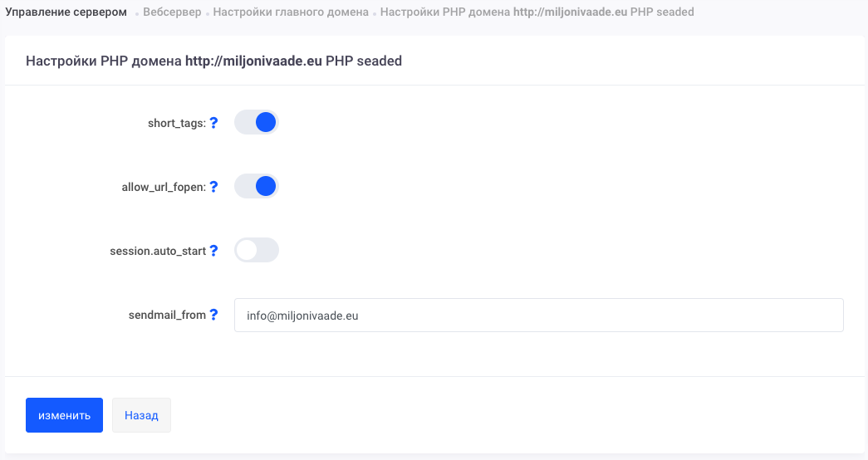Click the bold miljonivaade.eu URL in the card heading
Image resolution: width=868 pixels, height=460 pixels.
(x=253, y=61)
